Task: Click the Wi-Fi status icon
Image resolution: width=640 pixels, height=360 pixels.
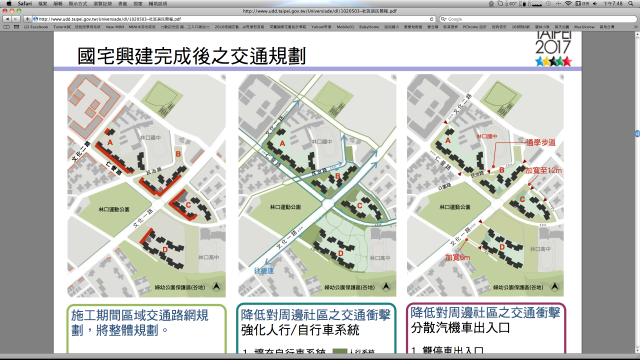Action: pyautogui.click(x=568, y=3)
